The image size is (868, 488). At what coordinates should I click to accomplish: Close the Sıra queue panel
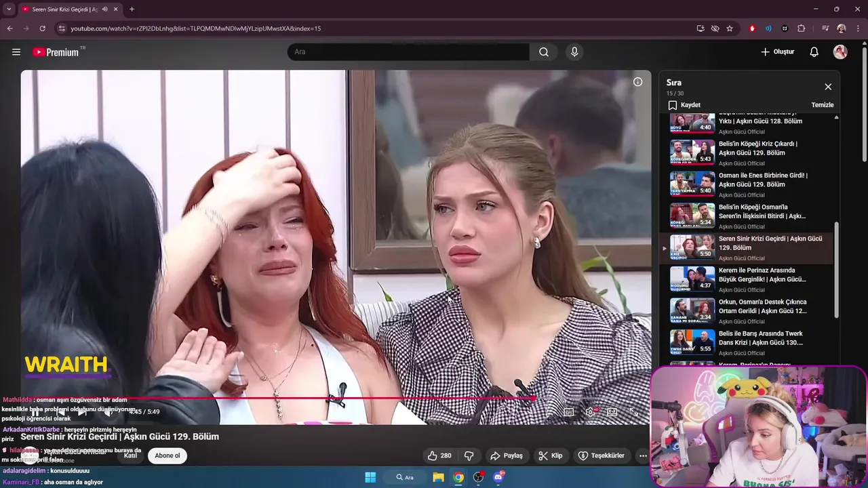[x=828, y=87]
